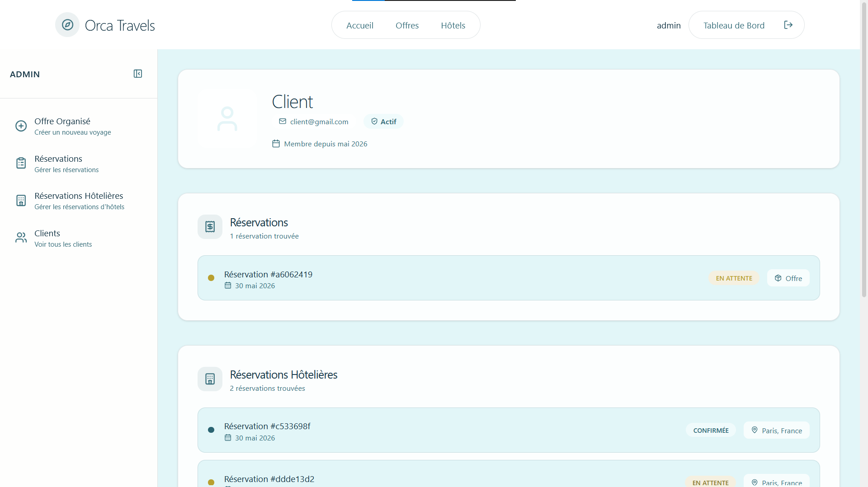Open the Orca Travels home link
The image size is (868, 487).
(x=105, y=25)
